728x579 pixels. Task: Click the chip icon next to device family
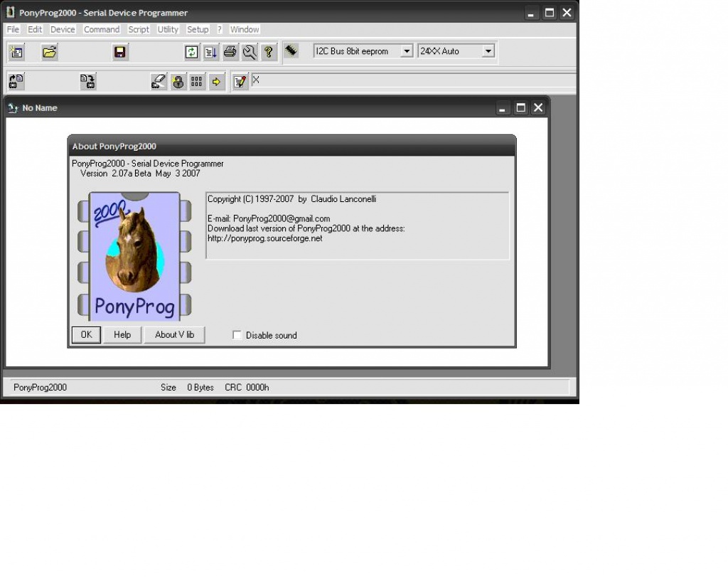[x=291, y=51]
